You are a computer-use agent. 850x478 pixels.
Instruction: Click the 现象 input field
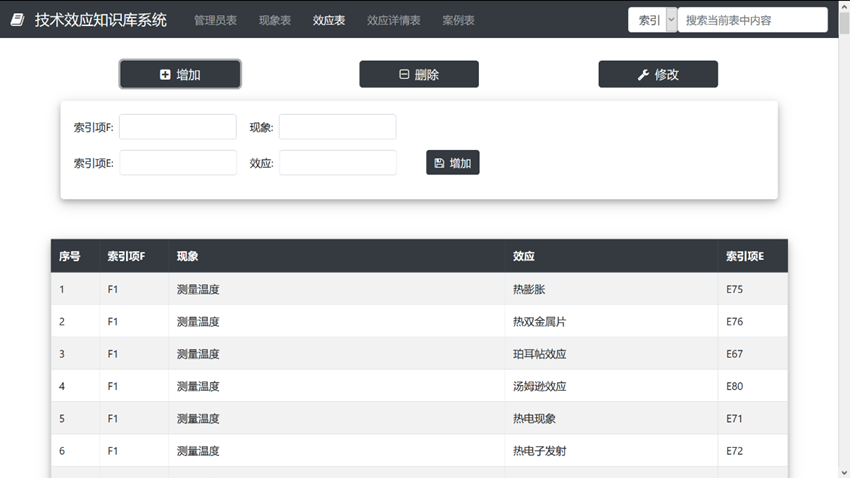click(338, 127)
